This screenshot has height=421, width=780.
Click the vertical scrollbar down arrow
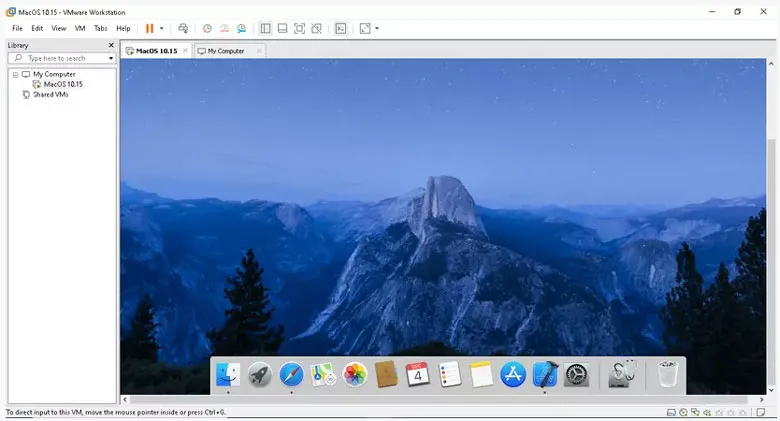pos(771,391)
